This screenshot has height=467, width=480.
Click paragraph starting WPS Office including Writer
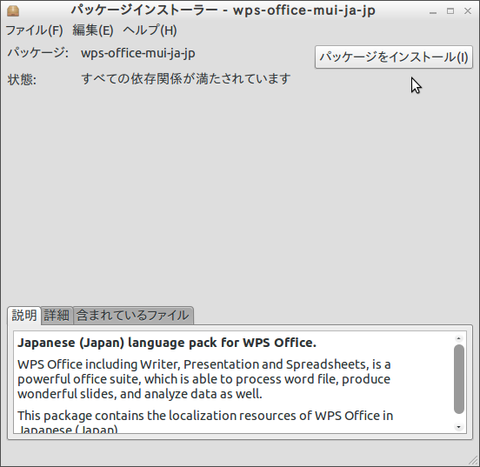[204, 379]
